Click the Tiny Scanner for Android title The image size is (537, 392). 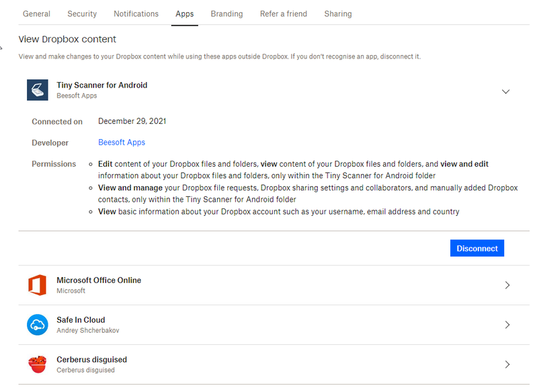(101, 85)
